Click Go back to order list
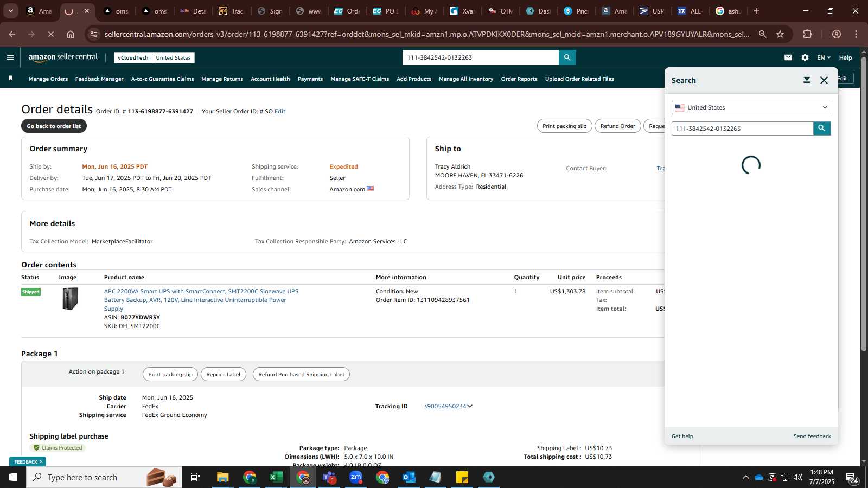 tap(54, 126)
